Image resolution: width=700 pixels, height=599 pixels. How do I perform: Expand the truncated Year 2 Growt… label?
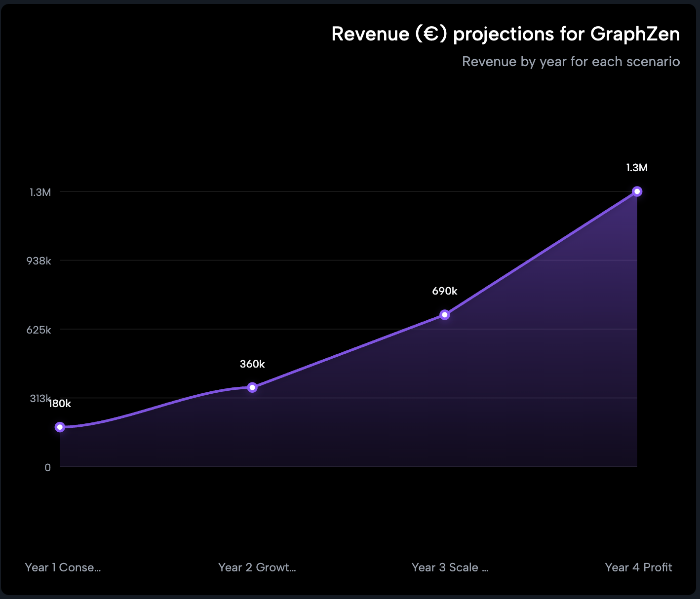[x=257, y=567]
